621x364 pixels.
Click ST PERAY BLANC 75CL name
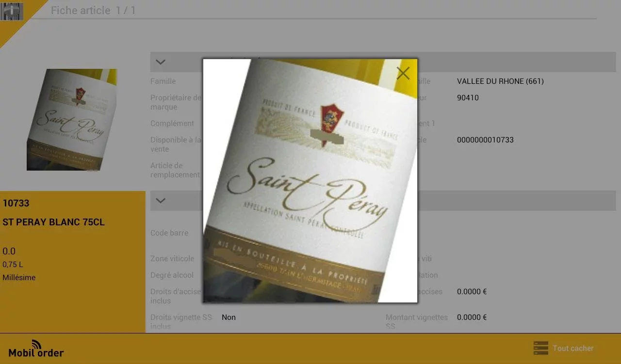53,222
